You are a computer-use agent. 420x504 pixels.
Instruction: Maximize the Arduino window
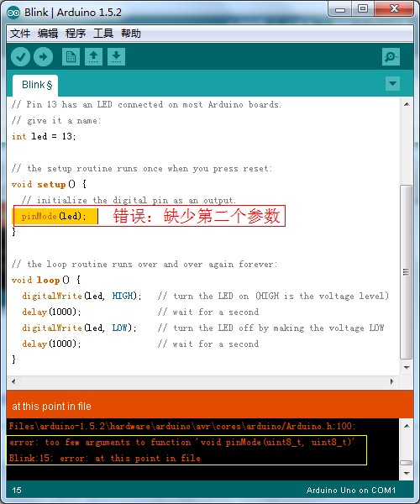(x=363, y=8)
